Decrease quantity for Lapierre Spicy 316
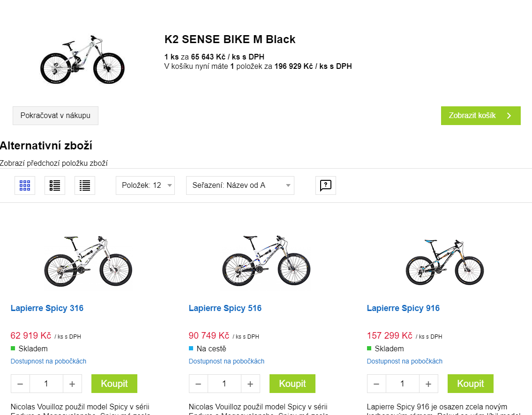This screenshot has height=415, width=532. [20, 384]
